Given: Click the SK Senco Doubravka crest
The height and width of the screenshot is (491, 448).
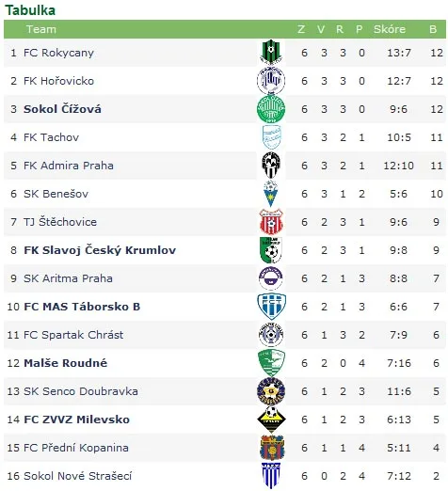Looking at the screenshot, I should coord(271,391).
